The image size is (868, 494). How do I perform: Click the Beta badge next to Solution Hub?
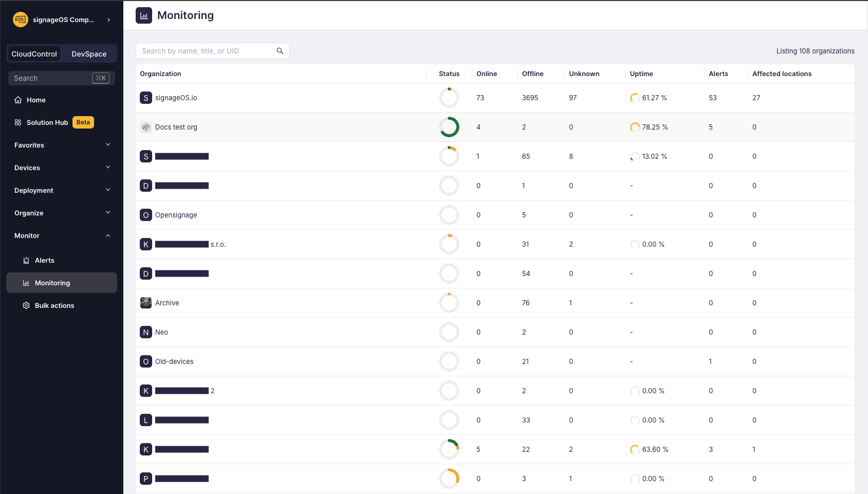pos(83,122)
